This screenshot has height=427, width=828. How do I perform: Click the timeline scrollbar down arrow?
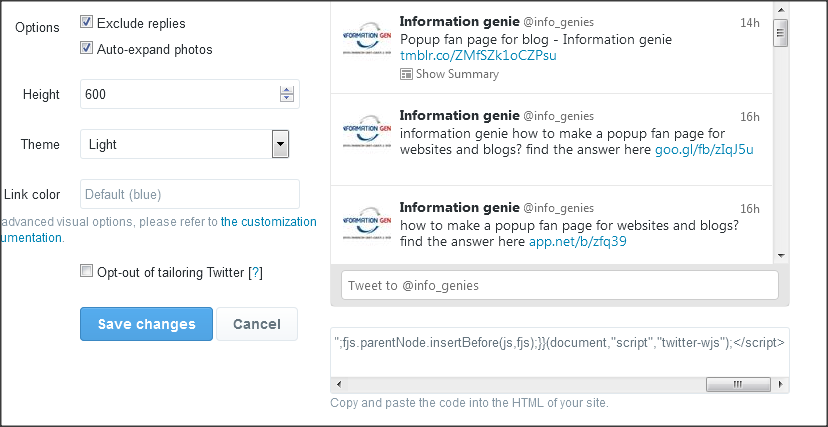(781, 255)
